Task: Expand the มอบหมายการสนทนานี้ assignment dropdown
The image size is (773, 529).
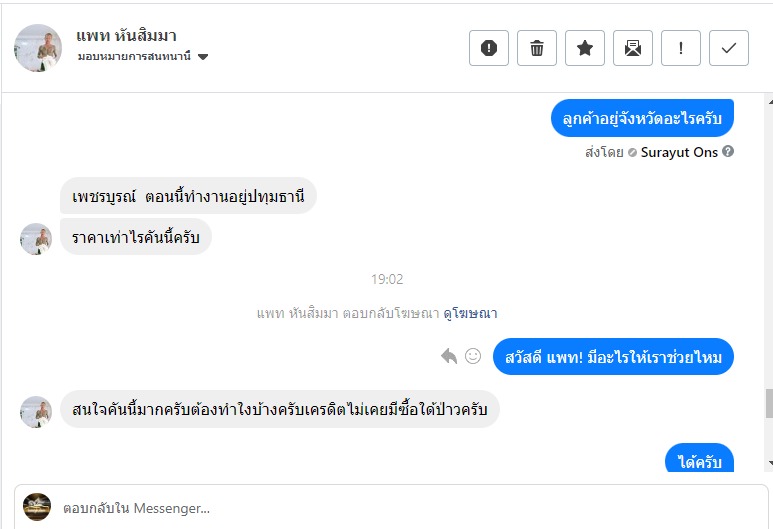Action: [x=203, y=57]
